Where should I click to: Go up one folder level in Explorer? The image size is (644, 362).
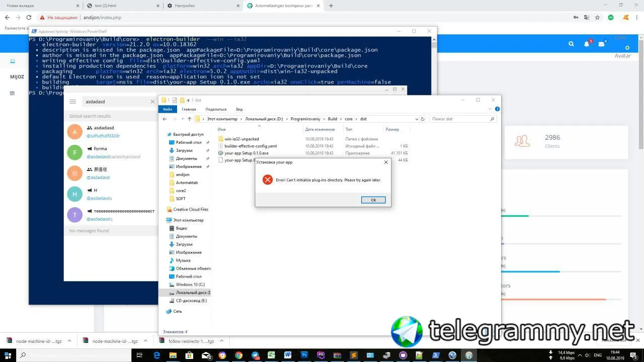[x=189, y=119]
